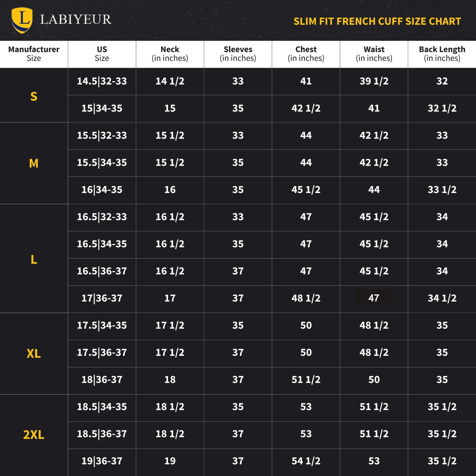Click the 18|36-37 US size cell
This screenshot has height=476, width=476.
pyautogui.click(x=102, y=380)
